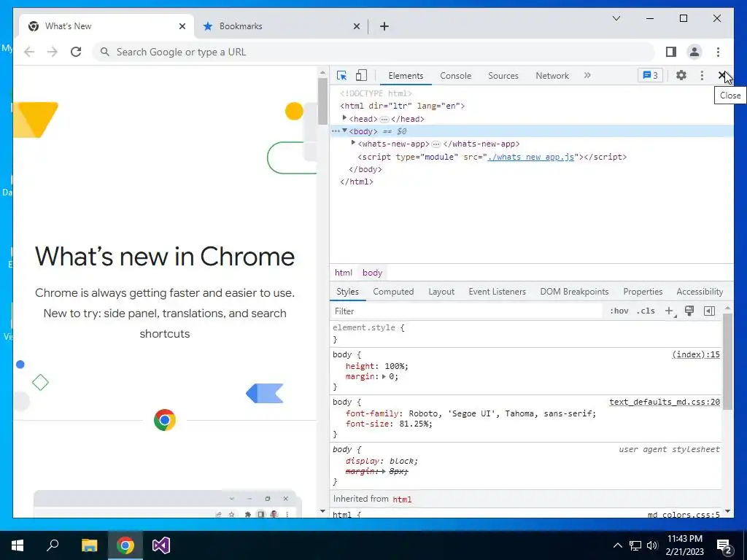Expand the head element node

344,118
